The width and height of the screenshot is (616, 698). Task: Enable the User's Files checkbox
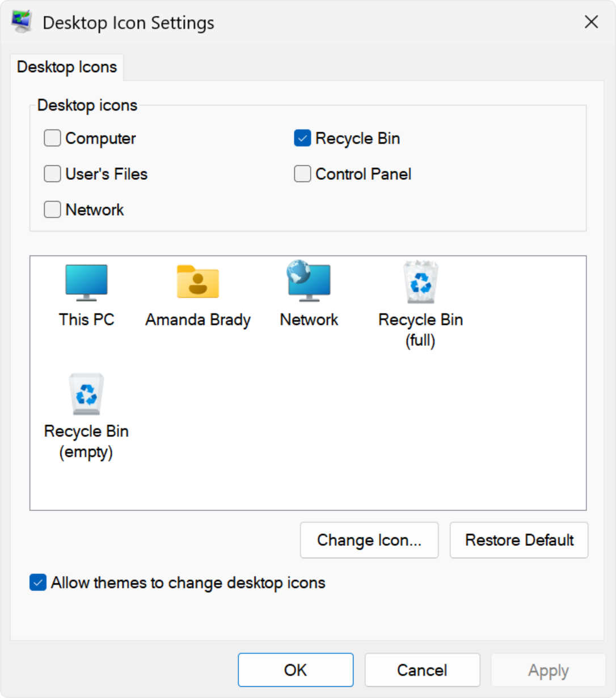point(52,174)
